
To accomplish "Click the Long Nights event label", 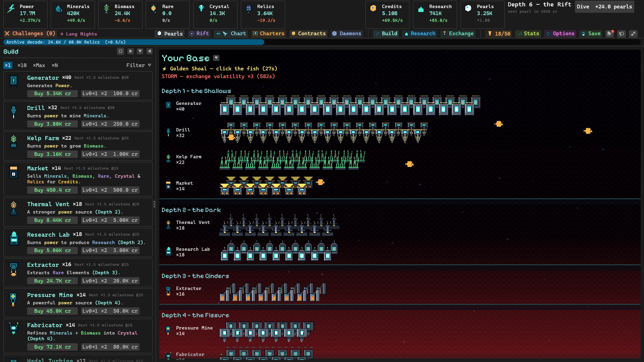I will click(79, 34).
